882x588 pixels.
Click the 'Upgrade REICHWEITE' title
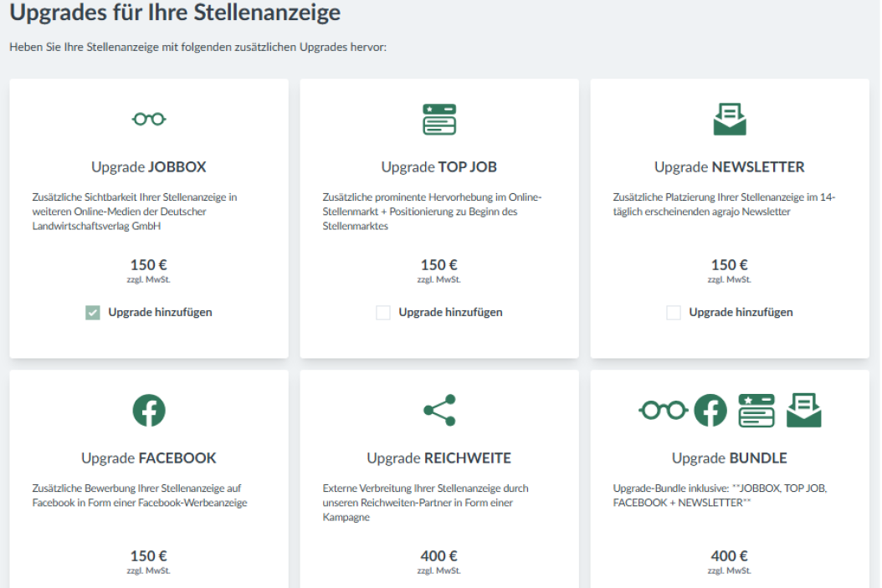coord(439,458)
